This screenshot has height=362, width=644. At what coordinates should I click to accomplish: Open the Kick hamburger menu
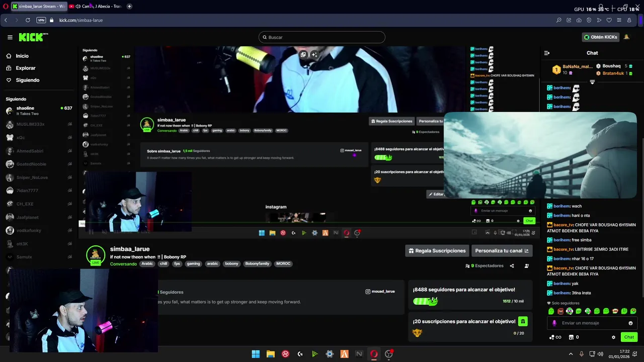pos(10,37)
